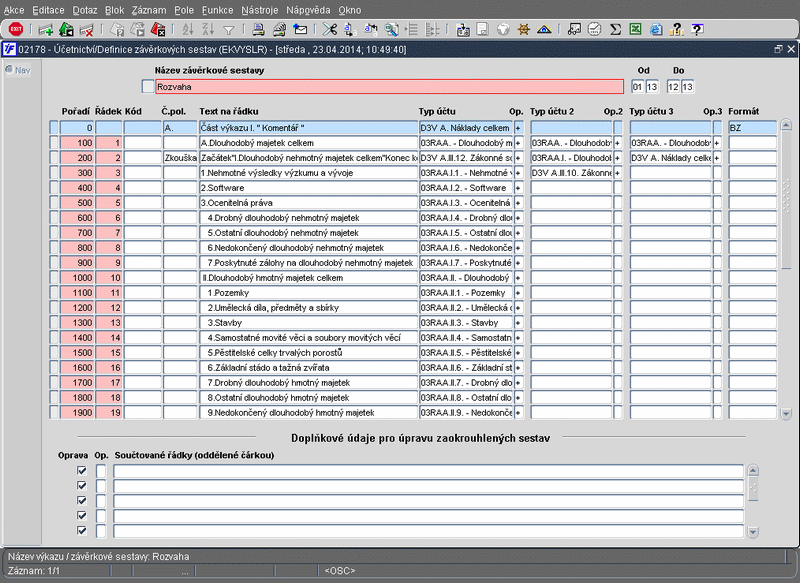
Task: Click the Č.pol. cell containing 'Zkouška'
Action: point(180,158)
